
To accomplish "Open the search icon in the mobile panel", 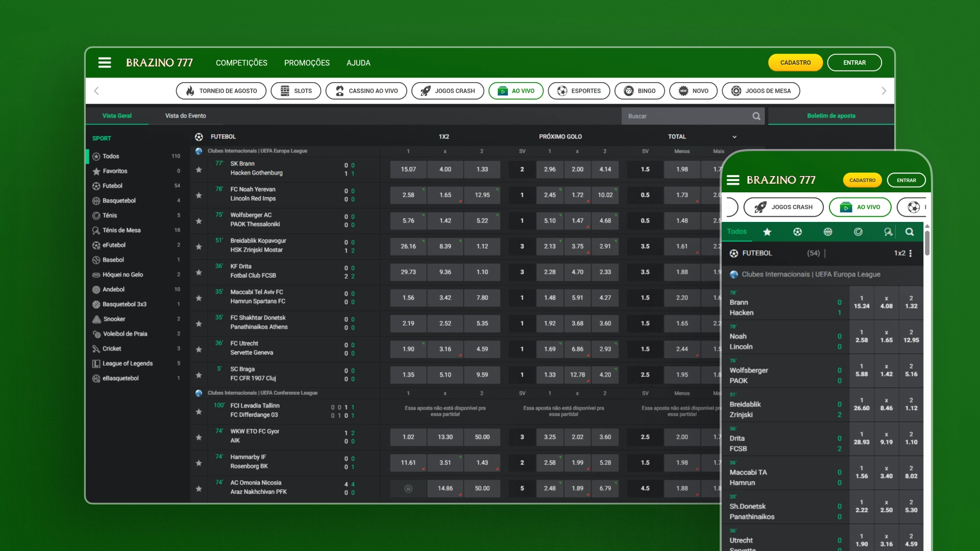I will pos(909,232).
